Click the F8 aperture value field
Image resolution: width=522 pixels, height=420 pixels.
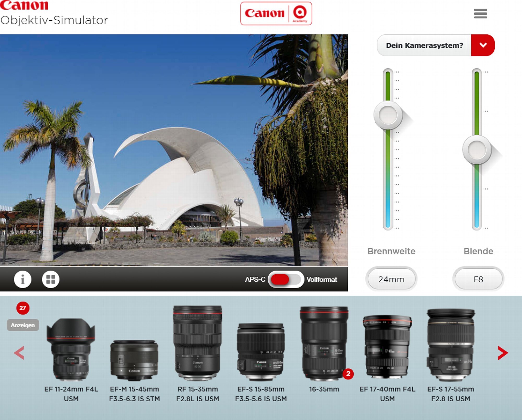[478, 279]
